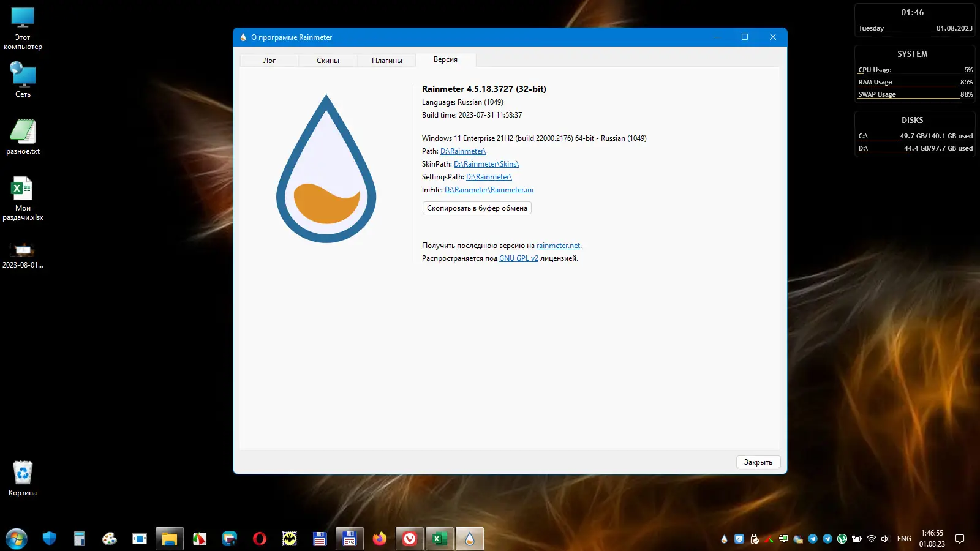Click the Rainmeter taskbar button
Screen dimensions: 980x551
coord(470,539)
